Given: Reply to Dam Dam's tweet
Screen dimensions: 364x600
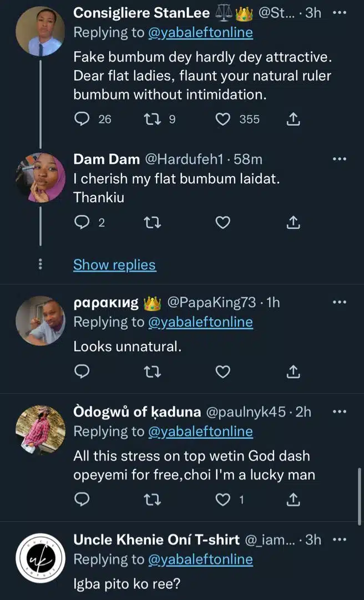Looking at the screenshot, I should (82, 223).
